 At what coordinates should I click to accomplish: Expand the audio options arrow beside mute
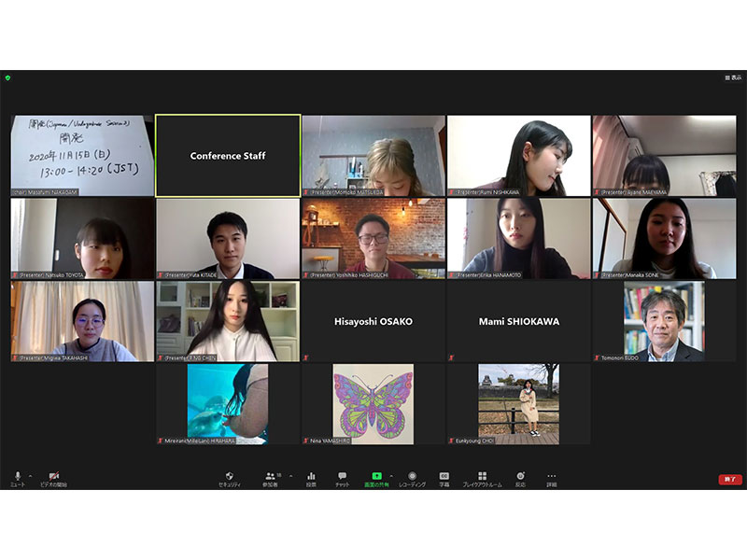[30, 475]
